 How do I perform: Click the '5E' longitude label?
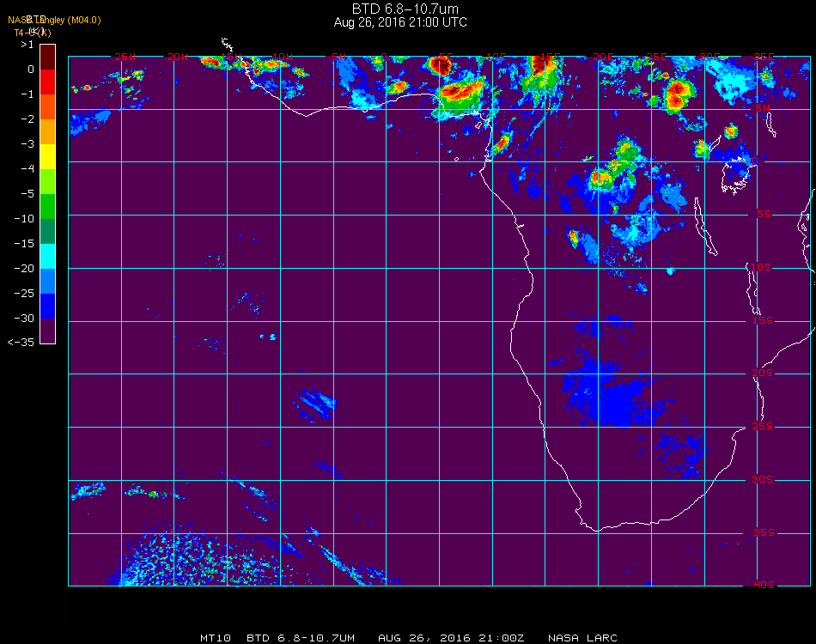[446, 57]
